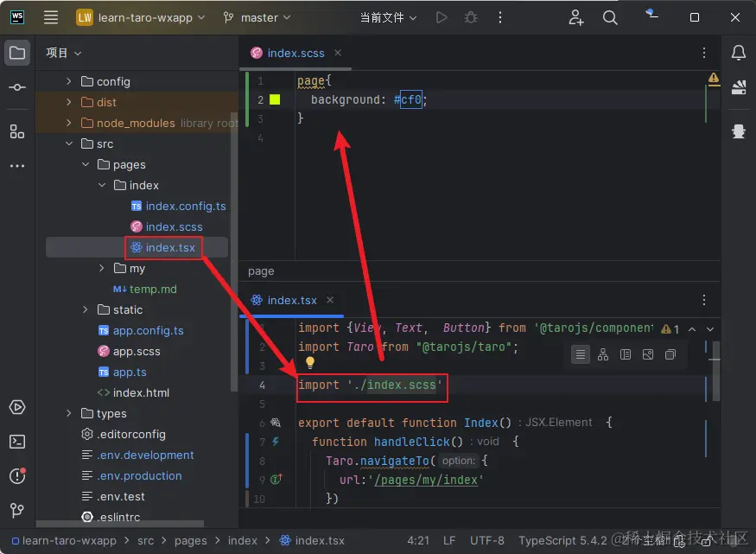Select app.scss in project tree
The image size is (756, 554).
pos(137,351)
